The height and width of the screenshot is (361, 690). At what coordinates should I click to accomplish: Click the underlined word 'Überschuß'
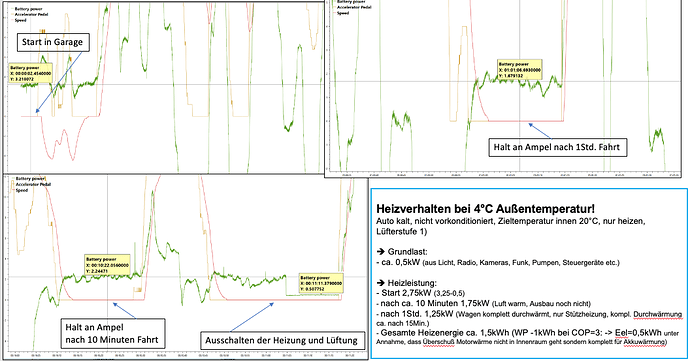click(438, 342)
